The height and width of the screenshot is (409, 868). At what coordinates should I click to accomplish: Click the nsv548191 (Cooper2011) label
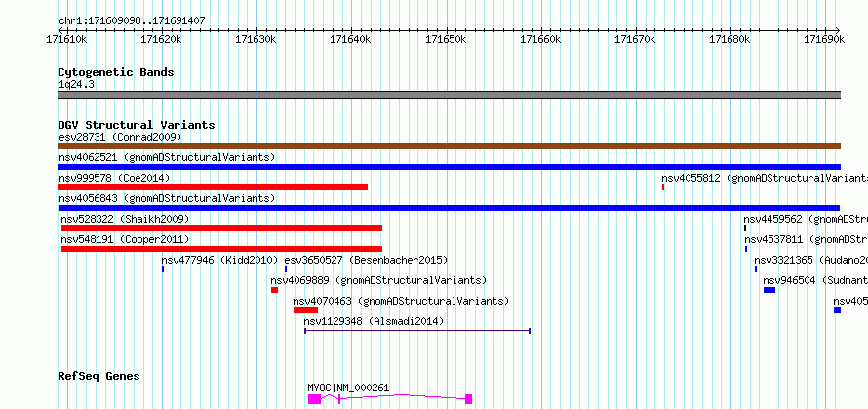tap(125, 239)
